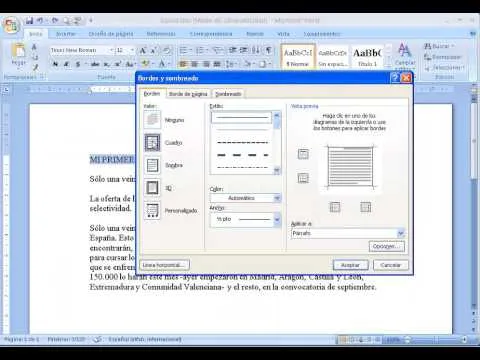Click Seleccionar in the ribbon
The height and width of the screenshot is (360, 480).
(x=444, y=68)
